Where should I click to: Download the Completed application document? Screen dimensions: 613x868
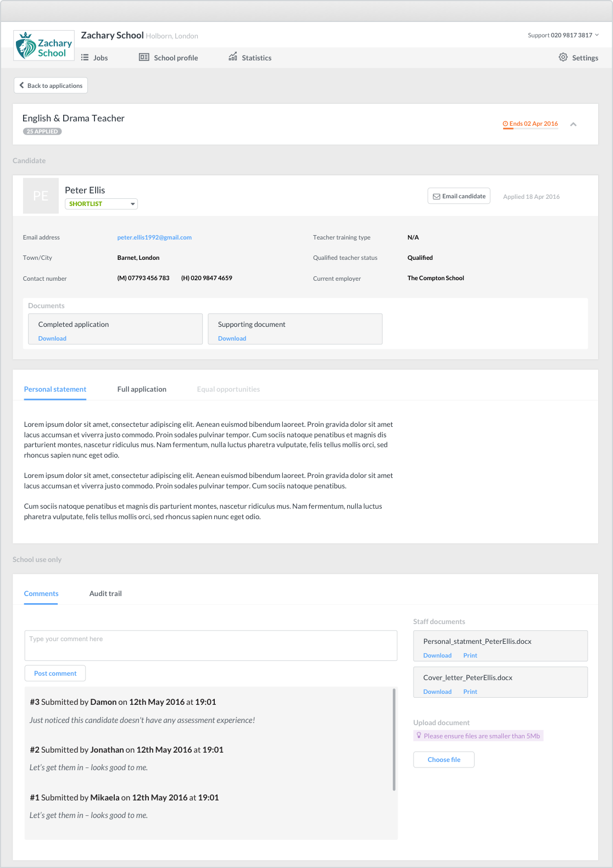[52, 339]
